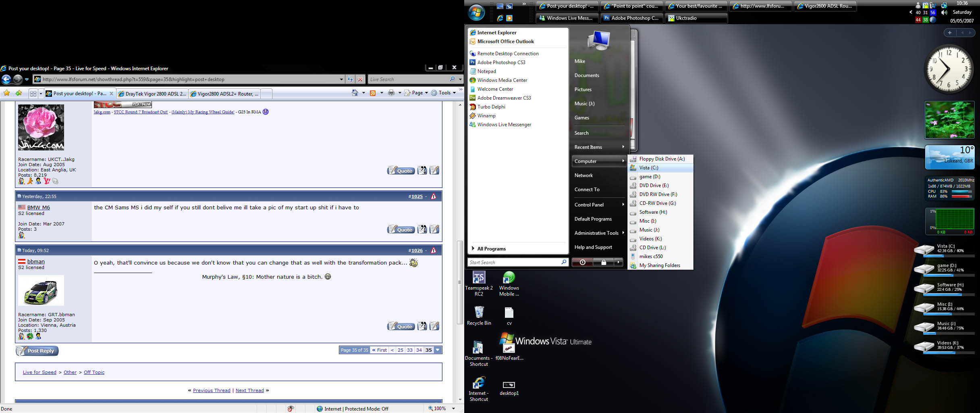
Task: Switch to the DrayTek Vigor 2800 tab
Action: pyautogui.click(x=152, y=94)
